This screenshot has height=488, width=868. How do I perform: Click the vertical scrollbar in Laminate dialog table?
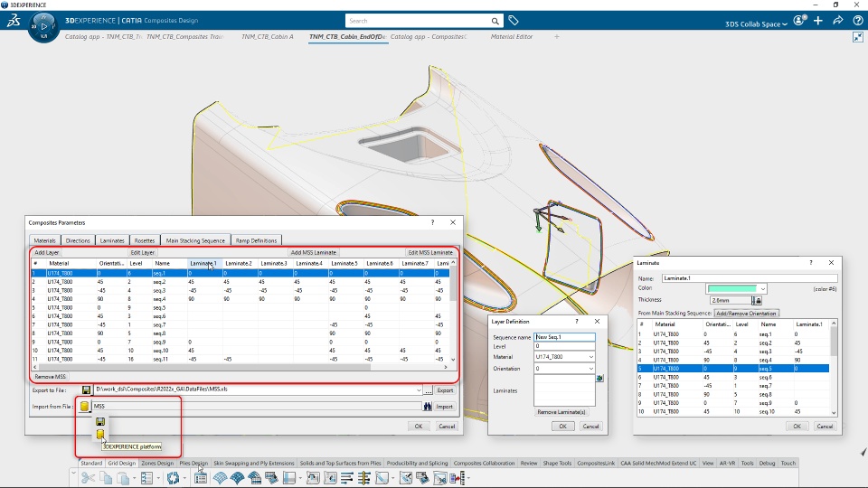click(x=834, y=368)
